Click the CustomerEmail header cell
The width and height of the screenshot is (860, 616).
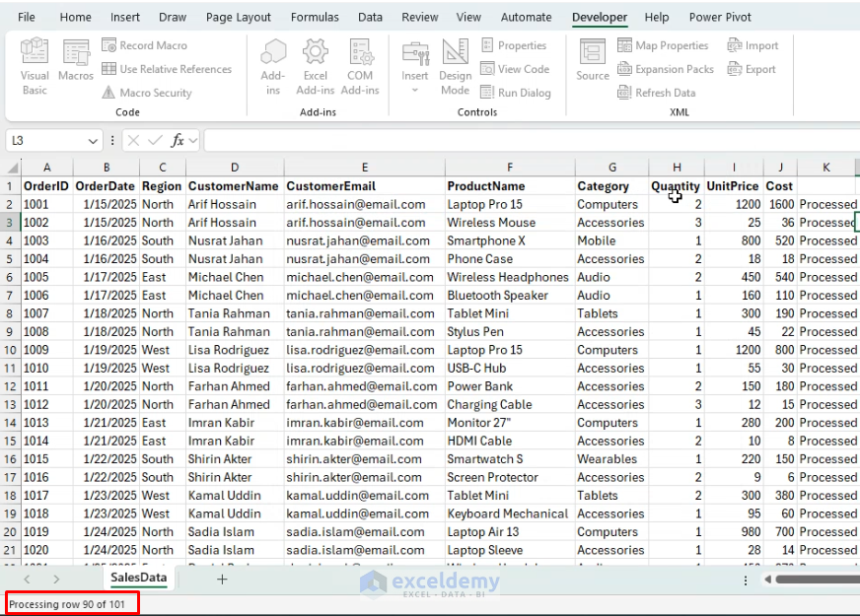pos(364,186)
